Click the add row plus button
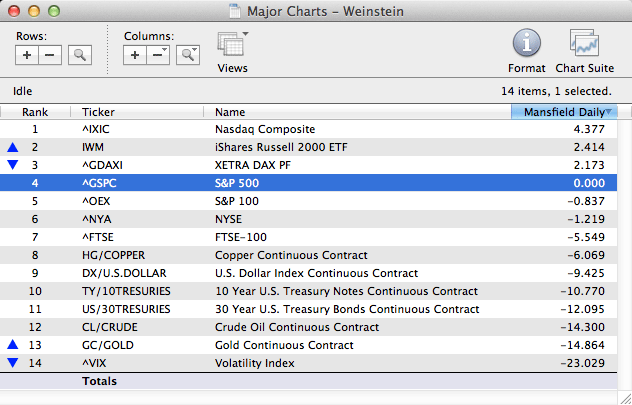Viewport: 632px width, 405px height. click(28, 55)
